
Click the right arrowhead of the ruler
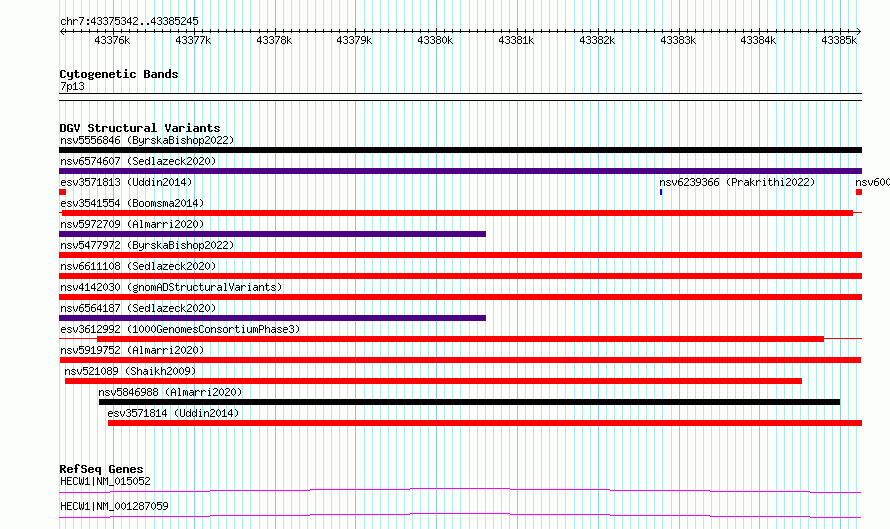(859, 32)
